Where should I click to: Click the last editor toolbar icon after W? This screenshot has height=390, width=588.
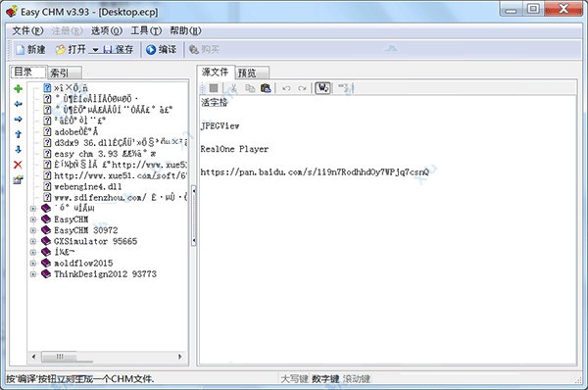coord(344,88)
